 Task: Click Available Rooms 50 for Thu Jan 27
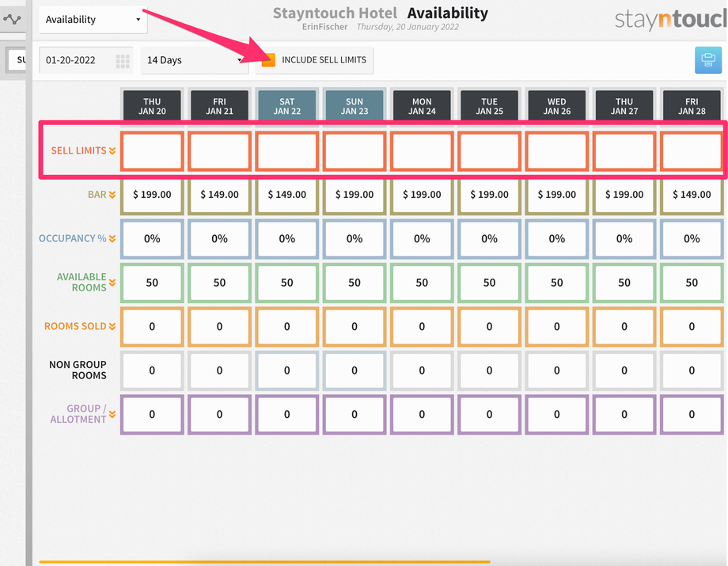tap(624, 283)
